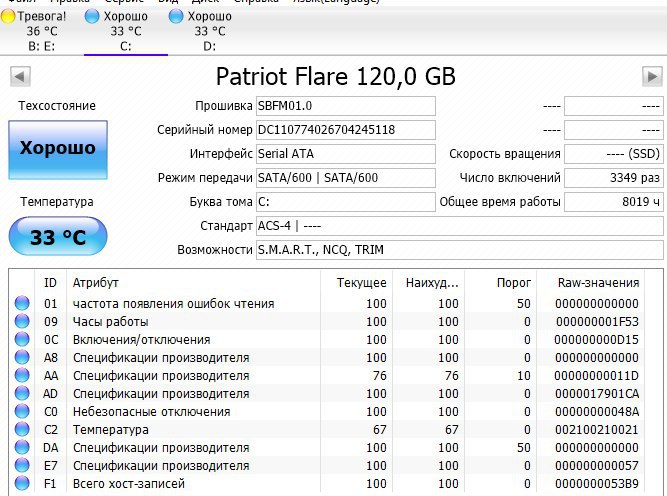Click the Наихуд... column header
667x496 pixels.
[428, 282]
